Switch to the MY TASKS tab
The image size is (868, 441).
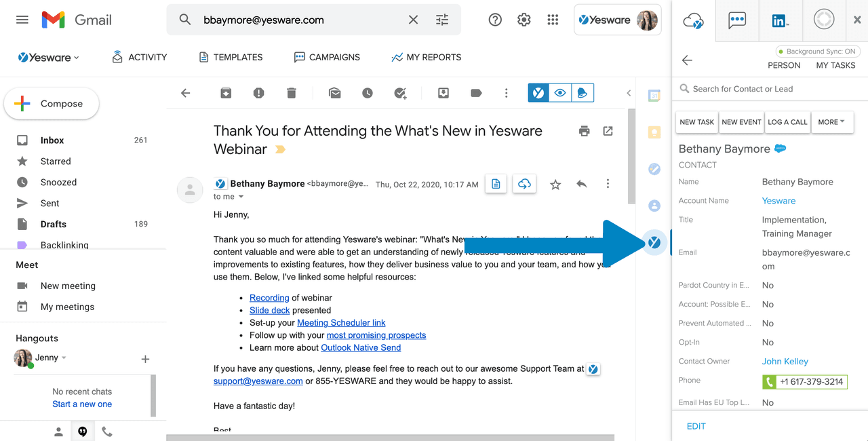pyautogui.click(x=835, y=65)
